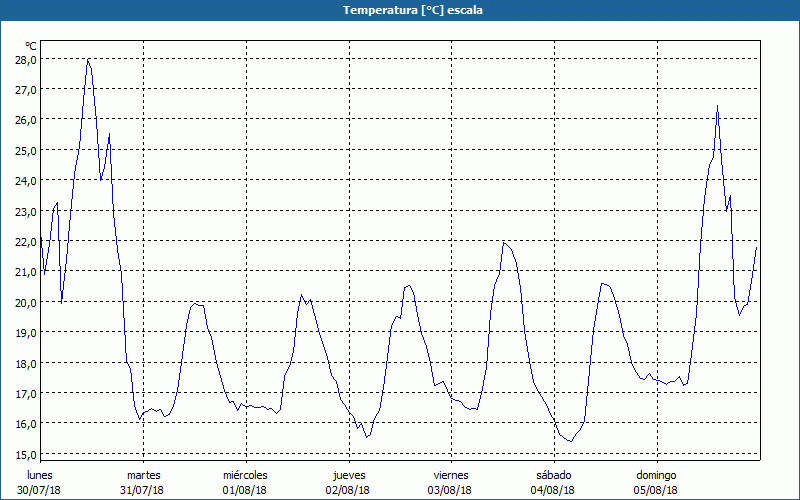
Task: Click the chart title 'Temperatura [°C] escala'
Action: (x=412, y=10)
